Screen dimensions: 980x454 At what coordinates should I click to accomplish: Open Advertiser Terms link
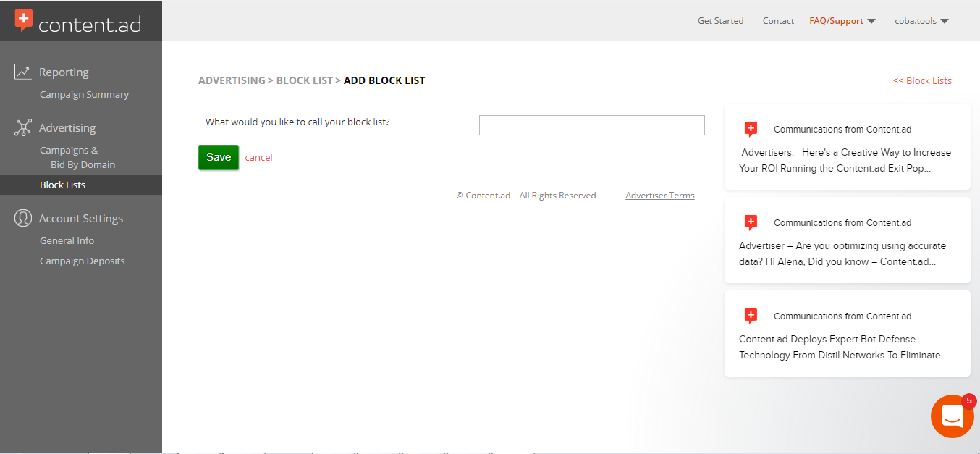coord(659,196)
